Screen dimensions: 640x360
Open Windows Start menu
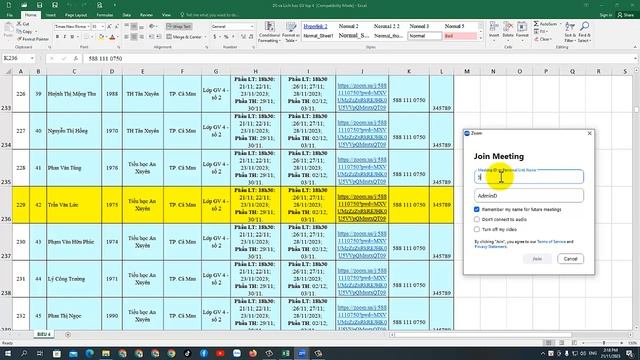[7, 353]
